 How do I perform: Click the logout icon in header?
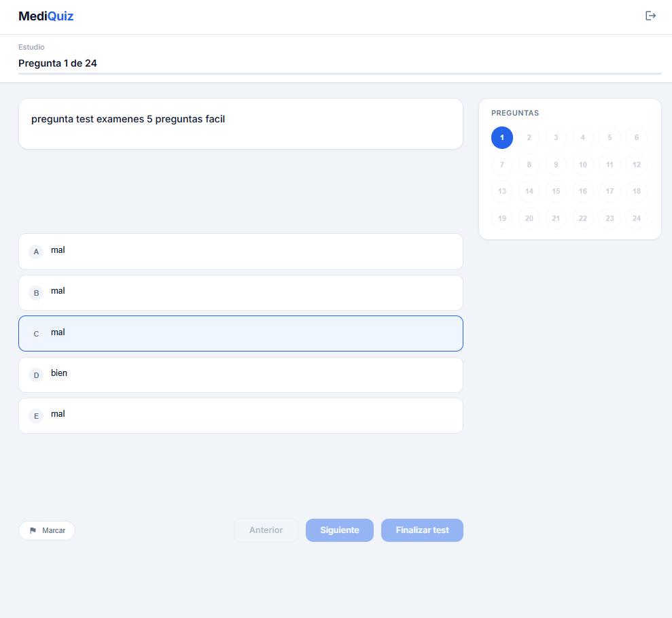[650, 16]
